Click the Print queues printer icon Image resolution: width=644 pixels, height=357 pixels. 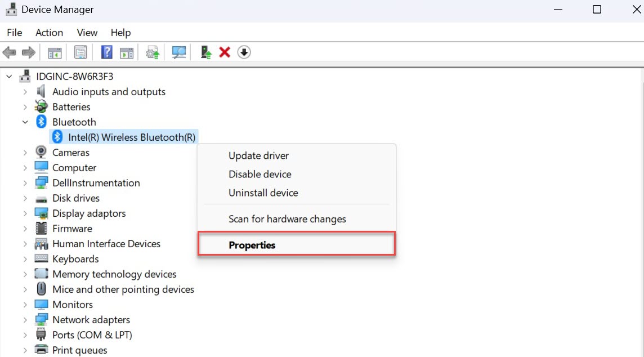41,350
